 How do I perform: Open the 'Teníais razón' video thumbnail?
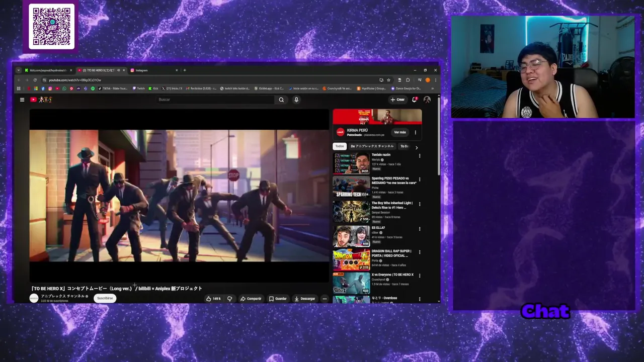(352, 163)
